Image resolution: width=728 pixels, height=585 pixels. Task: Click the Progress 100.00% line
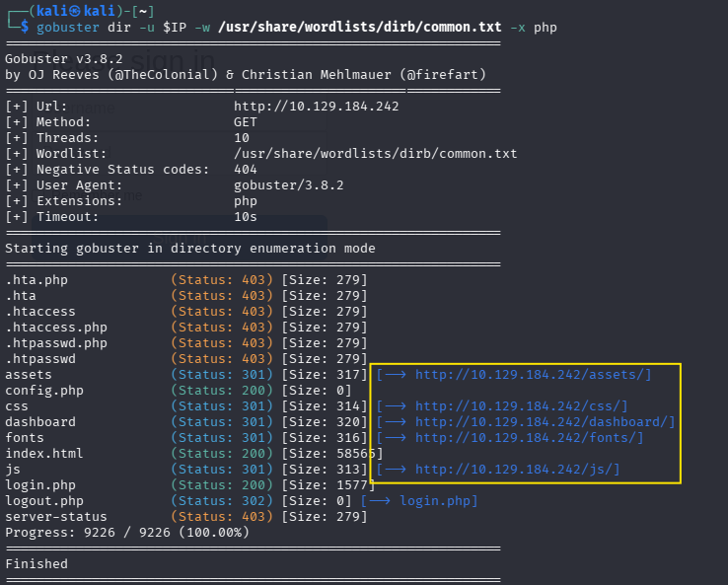point(127,533)
